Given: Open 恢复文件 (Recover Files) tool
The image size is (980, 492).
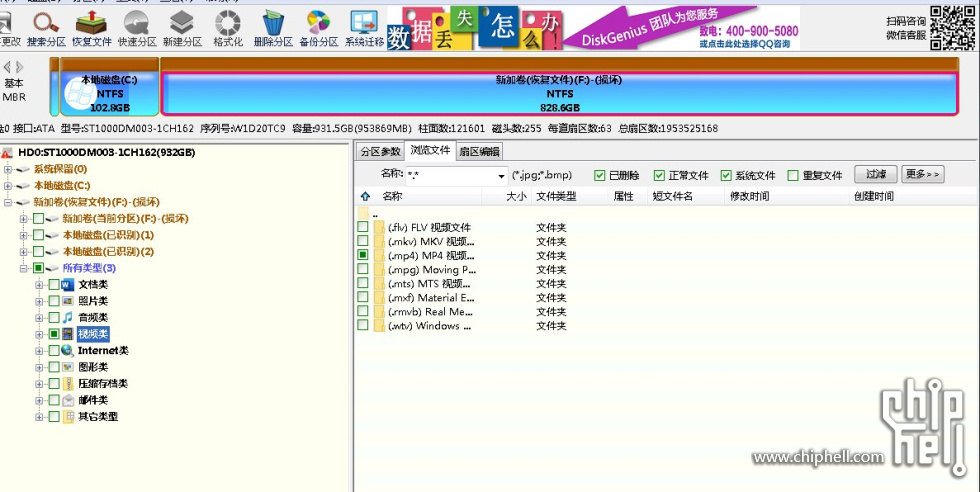Looking at the screenshot, I should click(x=92, y=28).
